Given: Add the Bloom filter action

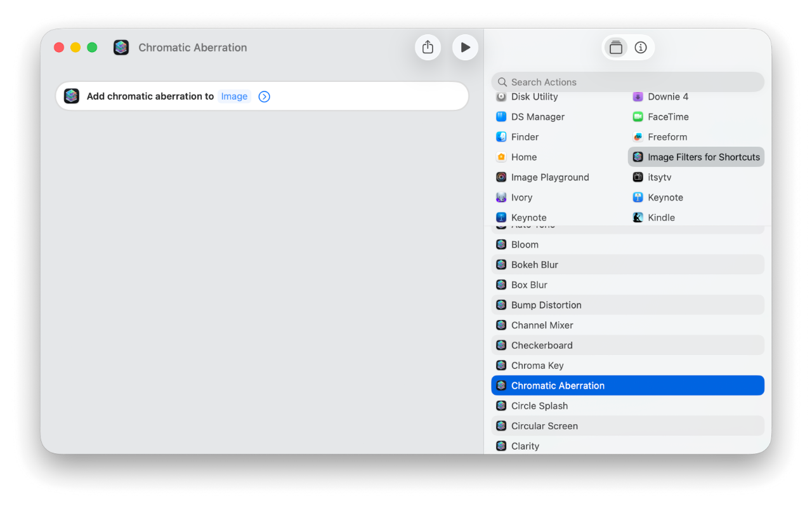Looking at the screenshot, I should coord(627,244).
